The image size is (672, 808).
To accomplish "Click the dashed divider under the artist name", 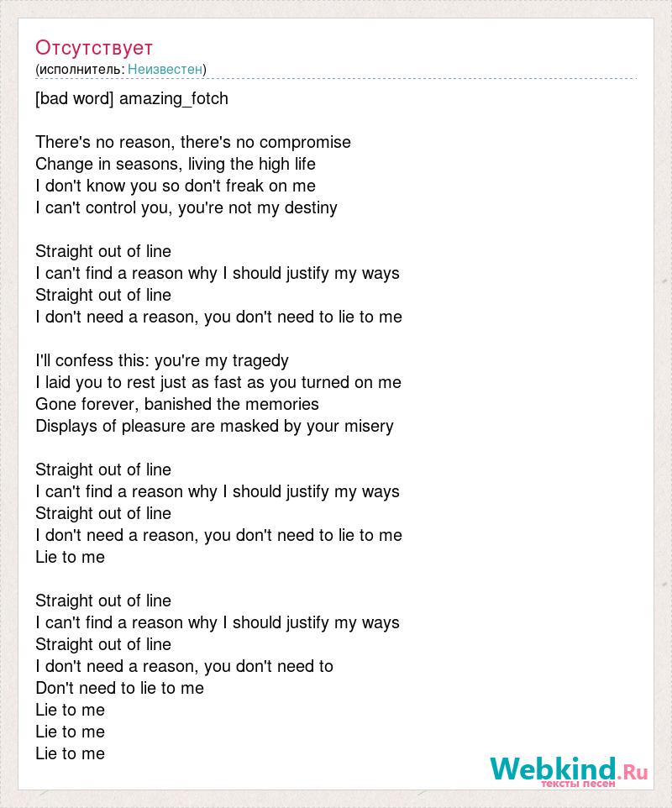I will pos(336,79).
